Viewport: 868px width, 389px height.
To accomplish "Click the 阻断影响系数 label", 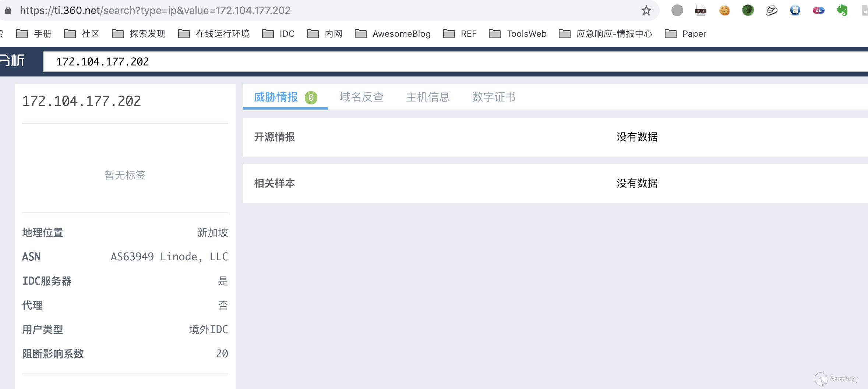I will 53,354.
